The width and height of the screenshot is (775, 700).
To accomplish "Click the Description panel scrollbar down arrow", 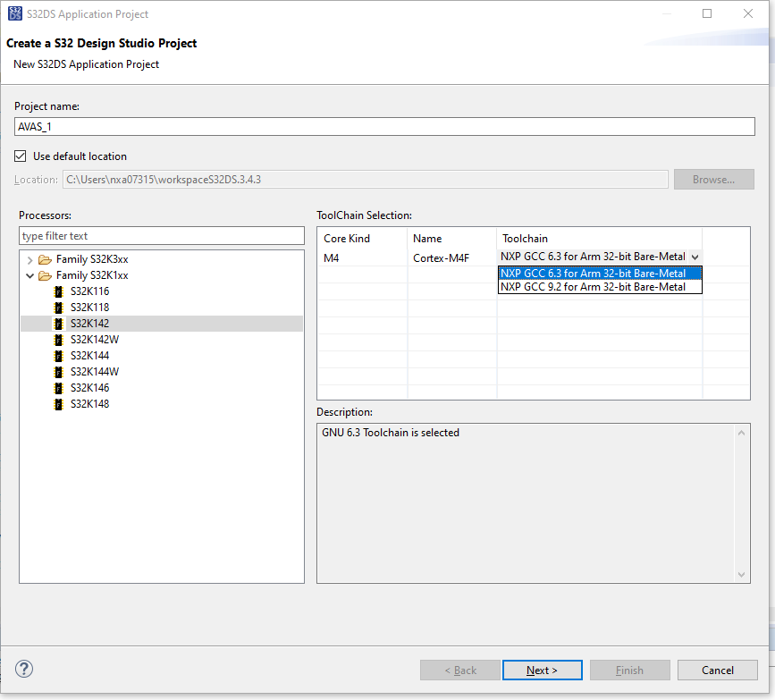I will coord(743,575).
